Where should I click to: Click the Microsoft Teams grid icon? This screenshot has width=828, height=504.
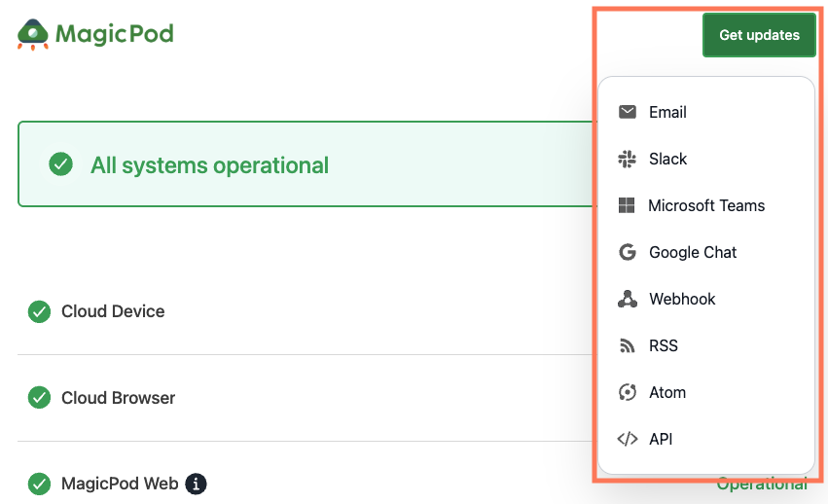627,205
